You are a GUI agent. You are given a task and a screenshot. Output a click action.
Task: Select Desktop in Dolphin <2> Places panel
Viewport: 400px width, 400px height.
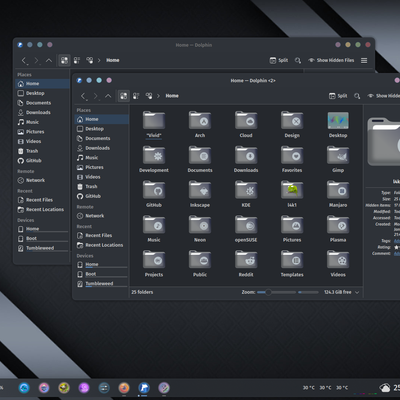tap(102, 129)
